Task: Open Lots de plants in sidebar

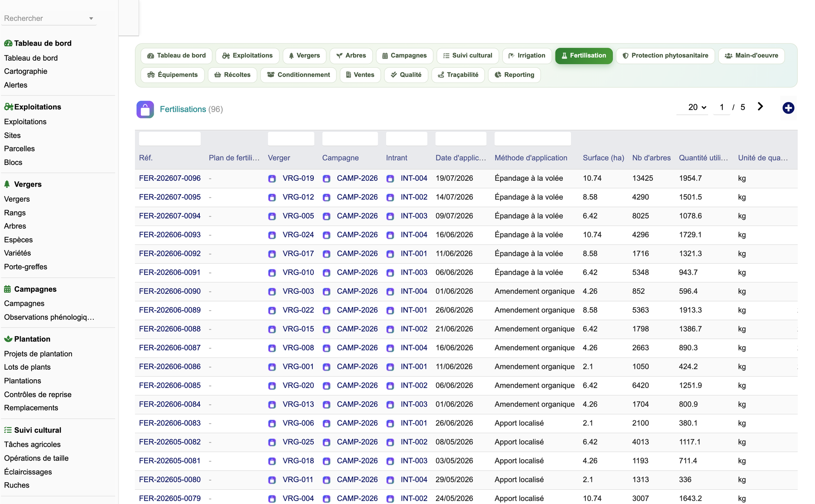Action: point(27,367)
